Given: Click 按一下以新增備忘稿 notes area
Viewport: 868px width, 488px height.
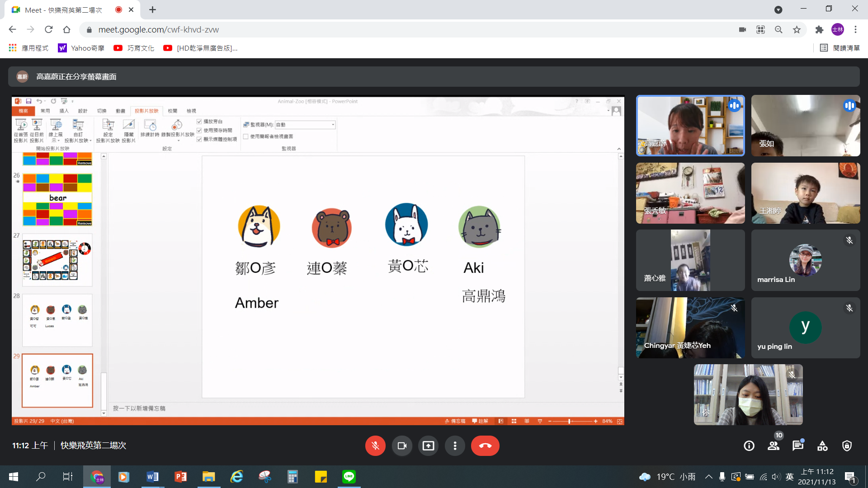Looking at the screenshot, I should click(x=139, y=408).
